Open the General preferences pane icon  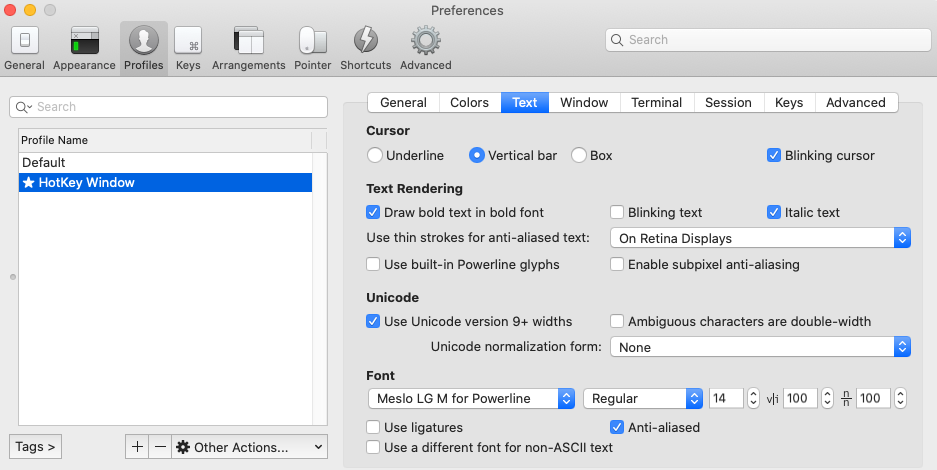(x=24, y=41)
